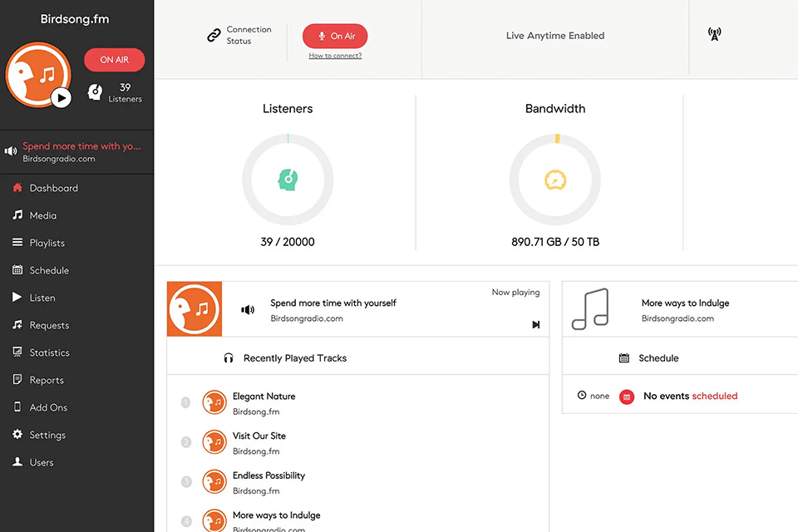Click the Birdsong.fm station title

pyautogui.click(x=75, y=19)
